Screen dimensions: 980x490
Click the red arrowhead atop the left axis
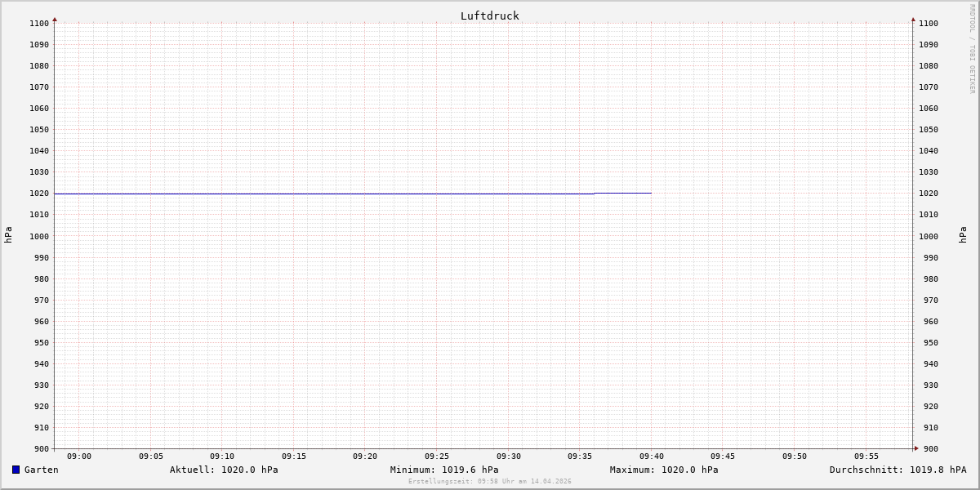[x=55, y=19]
